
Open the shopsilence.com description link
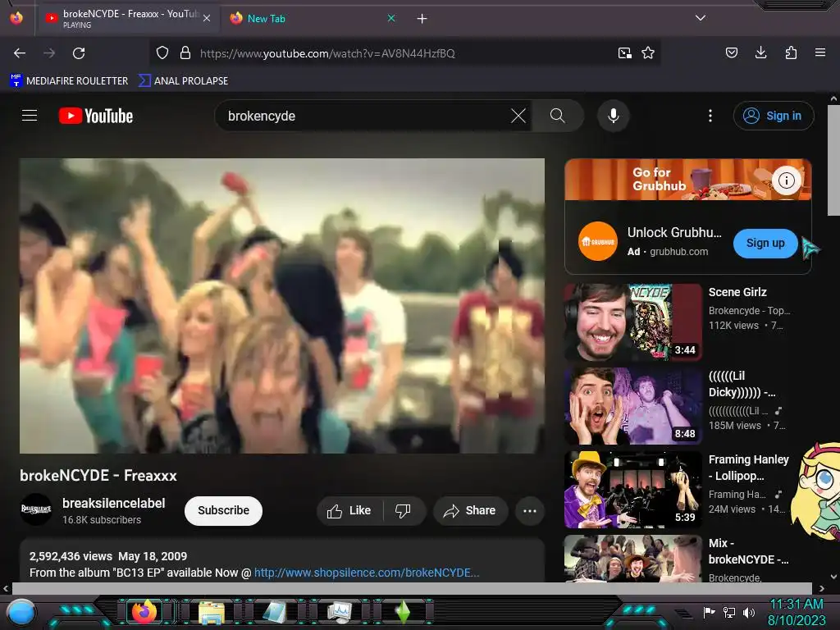(367, 572)
